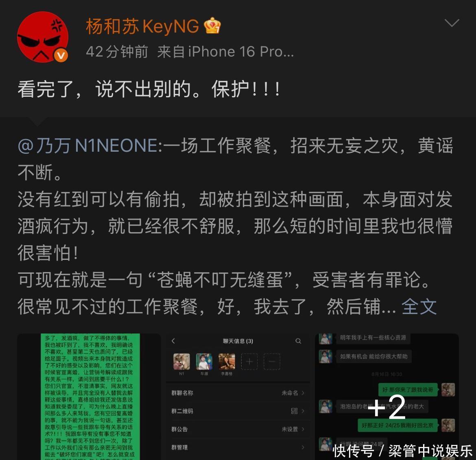Expand post options via the top-right chevron
This screenshot has height=460, width=476.
point(452,23)
